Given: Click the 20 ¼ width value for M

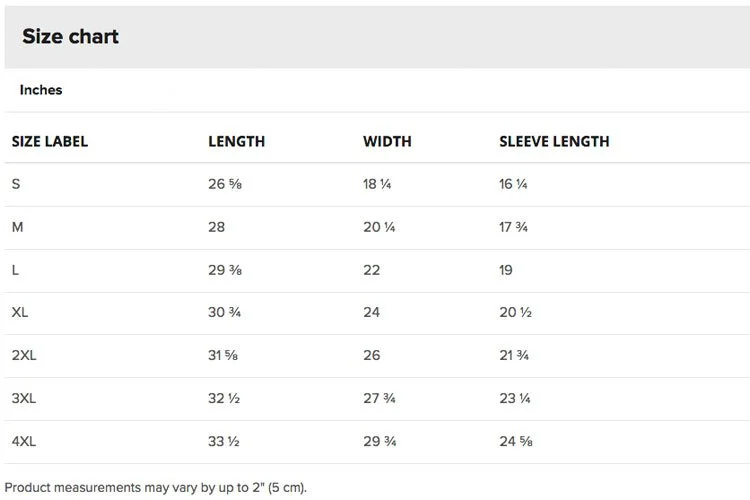Looking at the screenshot, I should click(379, 227).
